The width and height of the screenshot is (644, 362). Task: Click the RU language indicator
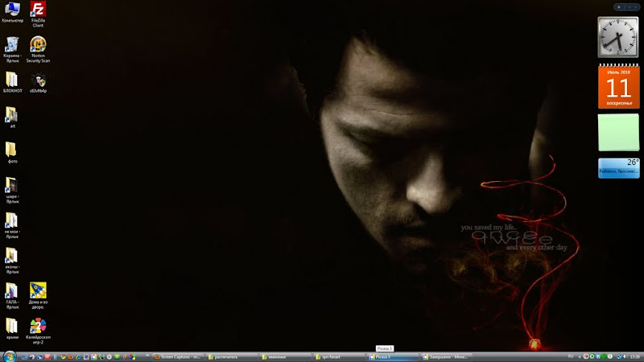(571, 356)
